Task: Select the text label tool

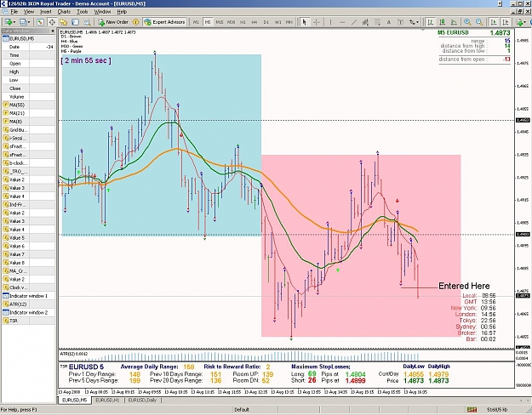Action: pyautogui.click(x=400, y=22)
